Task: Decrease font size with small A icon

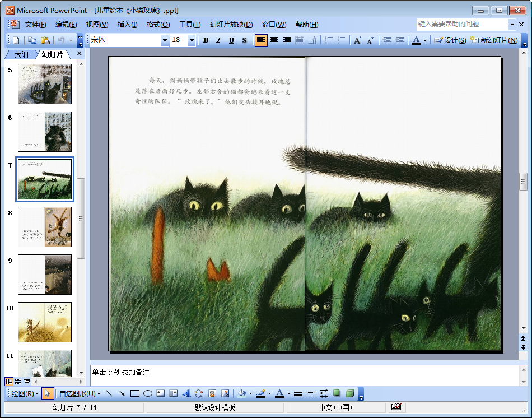Action: [371, 40]
